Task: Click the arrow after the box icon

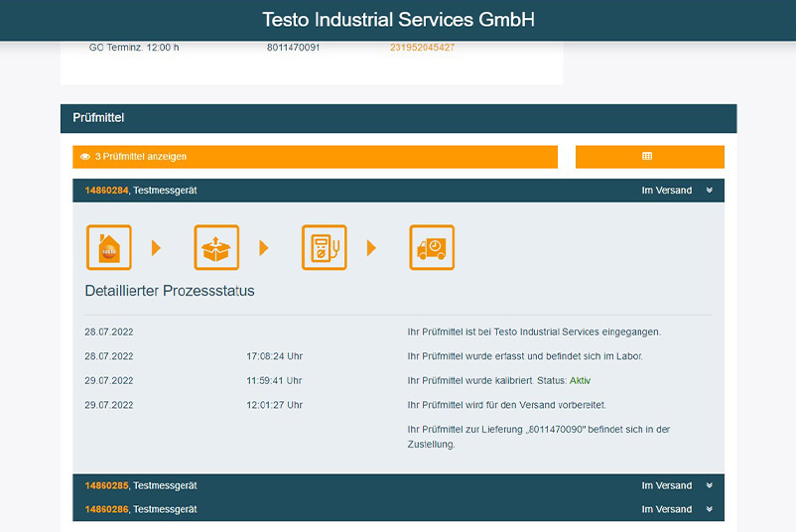Action: (x=264, y=248)
